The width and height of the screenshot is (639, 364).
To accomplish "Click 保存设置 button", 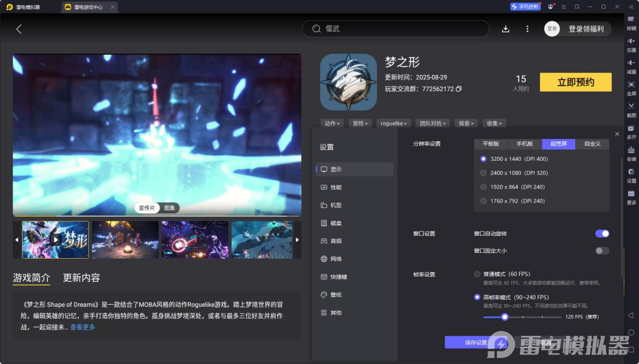I will pyautogui.click(x=476, y=342).
